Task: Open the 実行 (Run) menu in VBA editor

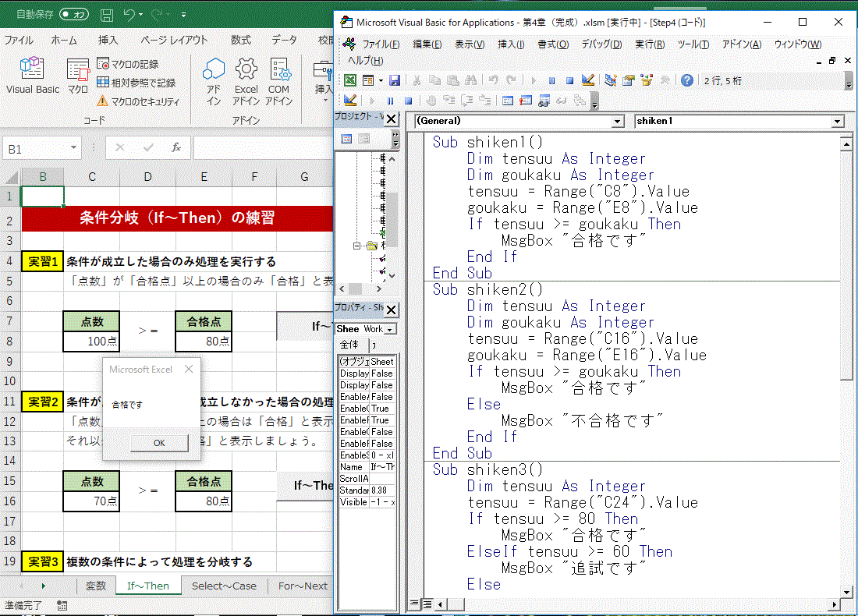Action: 650,44
